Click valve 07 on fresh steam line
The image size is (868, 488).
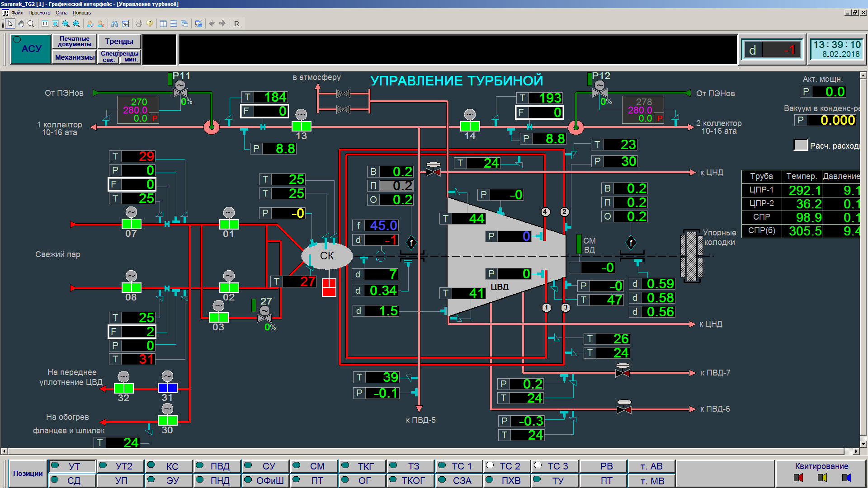click(131, 224)
